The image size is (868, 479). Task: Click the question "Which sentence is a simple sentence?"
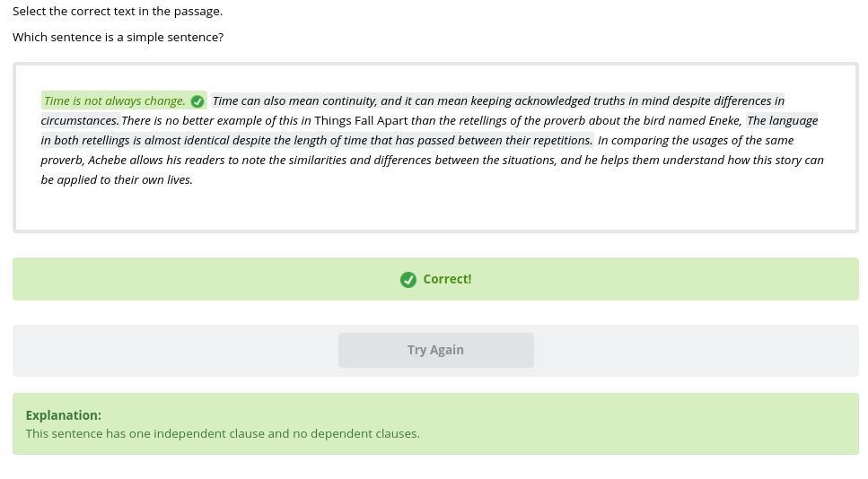[118, 37]
